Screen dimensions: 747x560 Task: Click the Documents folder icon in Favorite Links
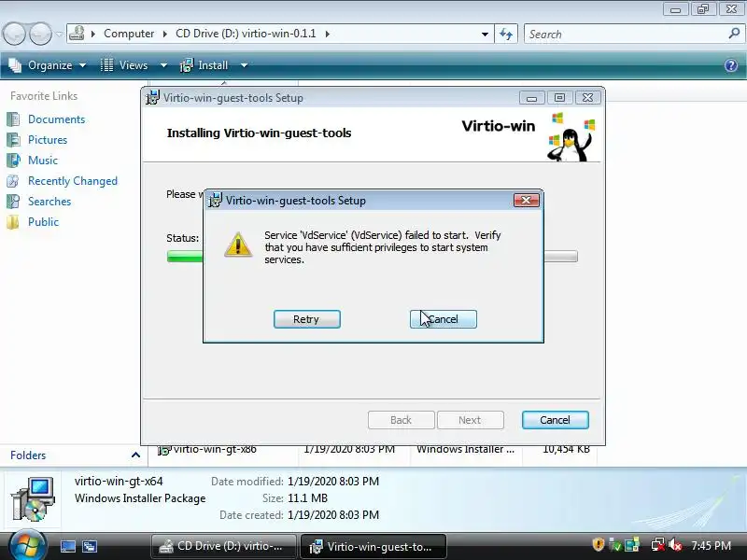click(13, 119)
